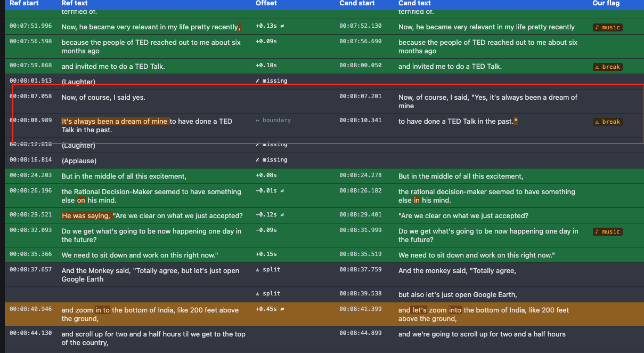Click the second split marker at 00:08:39.538

(x=268, y=294)
